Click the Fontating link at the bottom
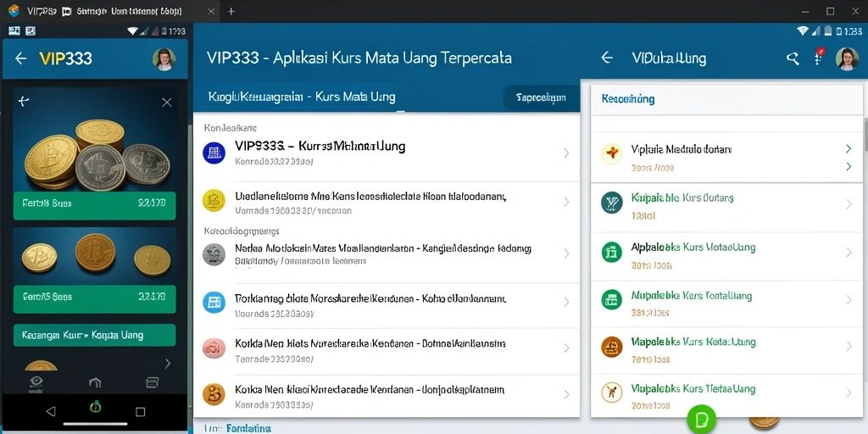 248,428
